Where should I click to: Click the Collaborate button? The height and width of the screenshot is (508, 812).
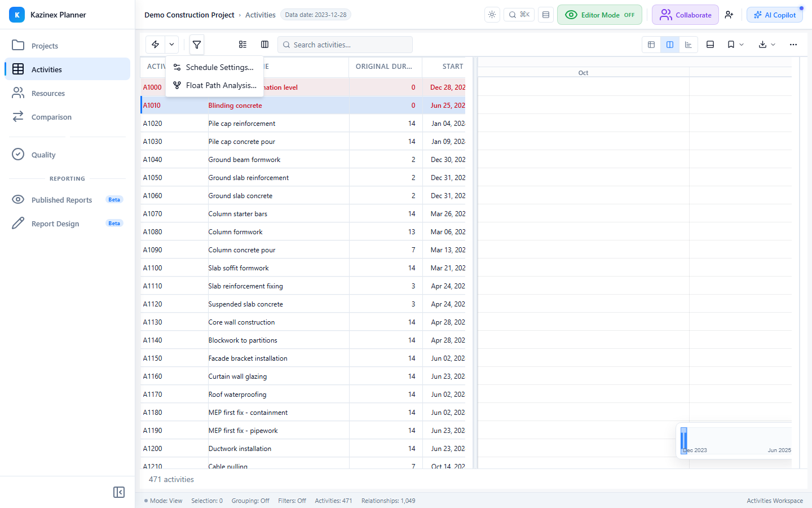click(x=685, y=15)
